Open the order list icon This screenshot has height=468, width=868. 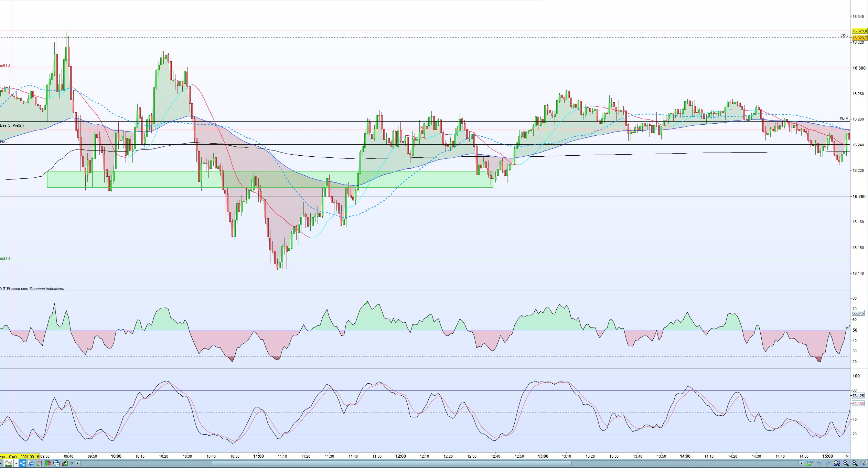coord(39,463)
